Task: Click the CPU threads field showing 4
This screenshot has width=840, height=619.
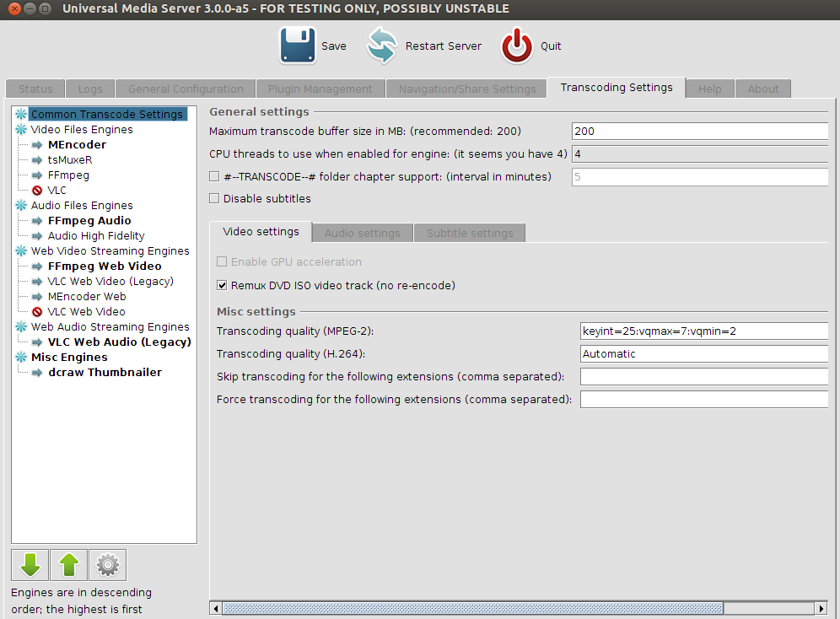Action: point(700,154)
